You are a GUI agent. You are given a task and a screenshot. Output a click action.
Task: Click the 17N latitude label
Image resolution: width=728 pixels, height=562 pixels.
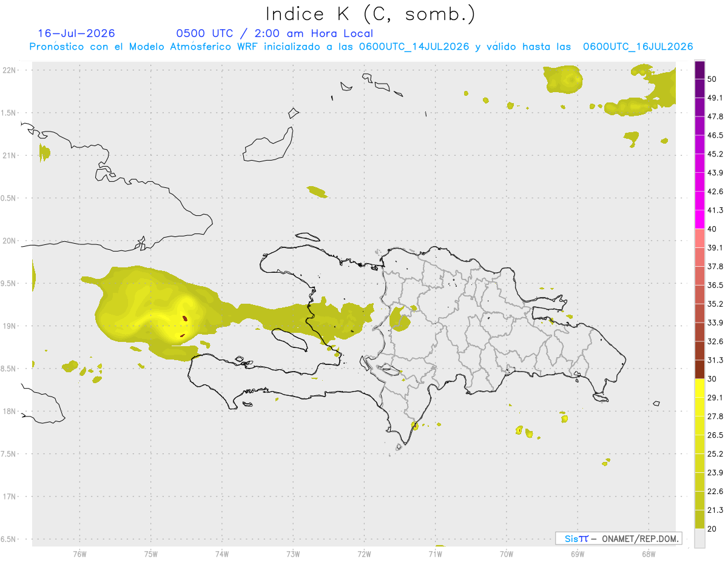click(x=10, y=497)
